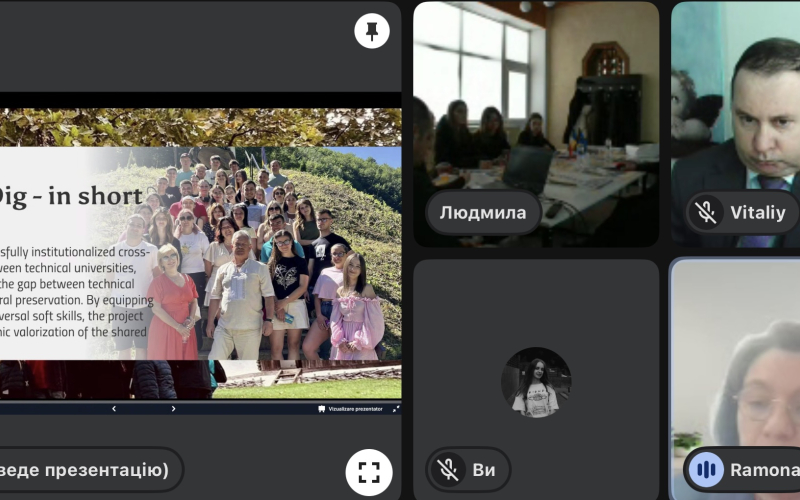Viewport: 800px width, 500px height.
Task: Click the muted microphone icon beside Ви
Action: (449, 469)
